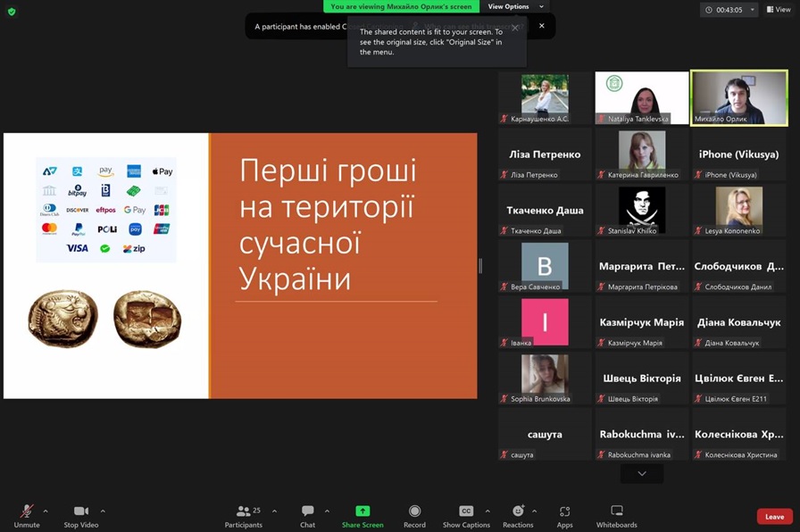Click the Unmute microphone icon
Image resolution: width=800 pixels, height=532 pixels.
pyautogui.click(x=27, y=511)
